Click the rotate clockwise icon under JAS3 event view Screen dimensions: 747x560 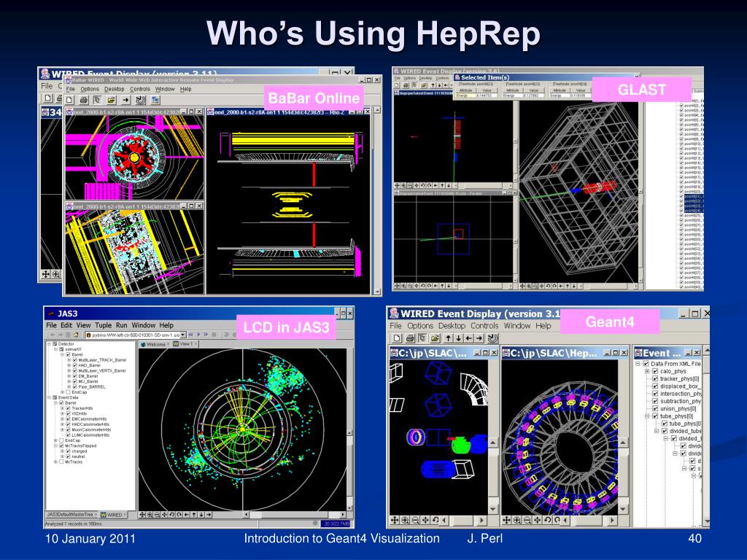[179, 515]
